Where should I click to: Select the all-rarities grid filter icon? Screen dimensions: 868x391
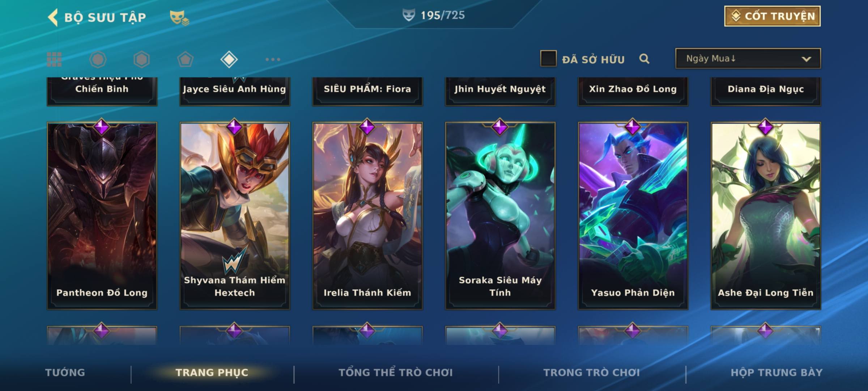(x=54, y=59)
